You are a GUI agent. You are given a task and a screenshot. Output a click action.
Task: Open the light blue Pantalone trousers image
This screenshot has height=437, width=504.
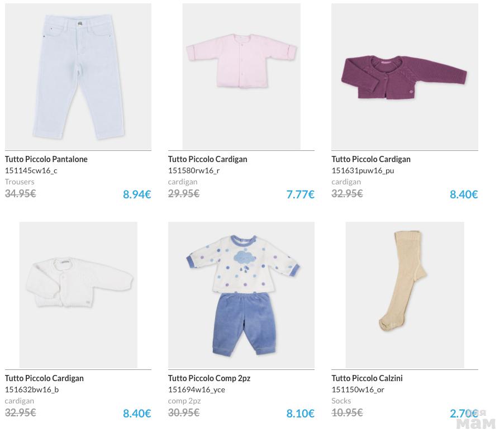pyautogui.click(x=78, y=77)
